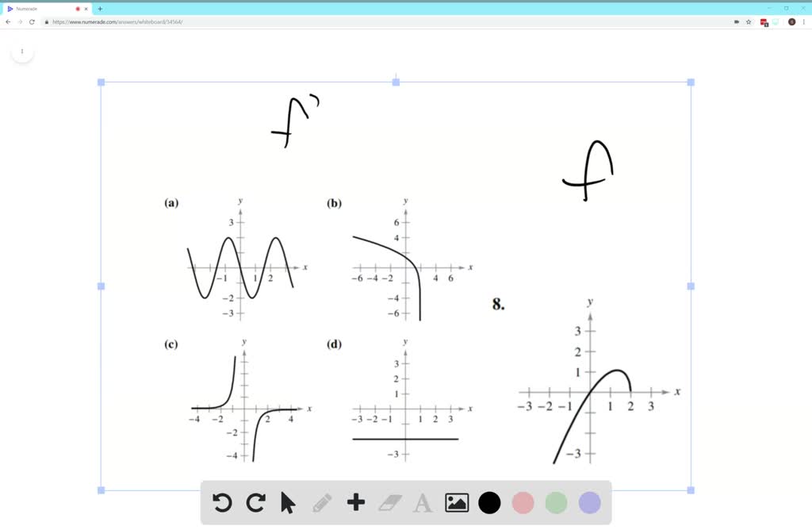Pick the eraser tool
The height and width of the screenshot is (530, 812).
coord(389,503)
